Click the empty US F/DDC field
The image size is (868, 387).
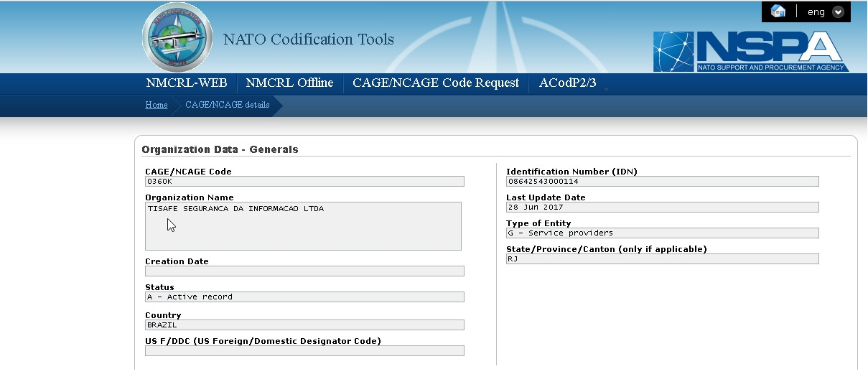[304, 350]
